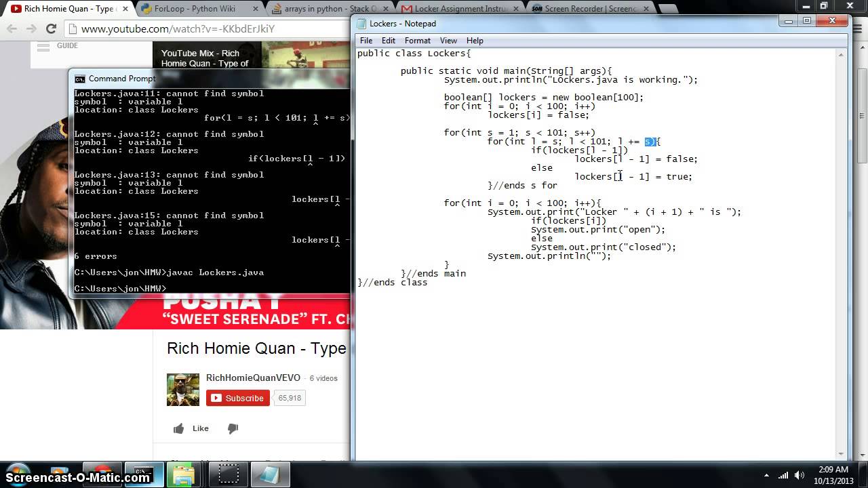Click 'lockers[i] = false;' line in Notepad
Viewport: 868px width, 488px height.
click(x=538, y=115)
